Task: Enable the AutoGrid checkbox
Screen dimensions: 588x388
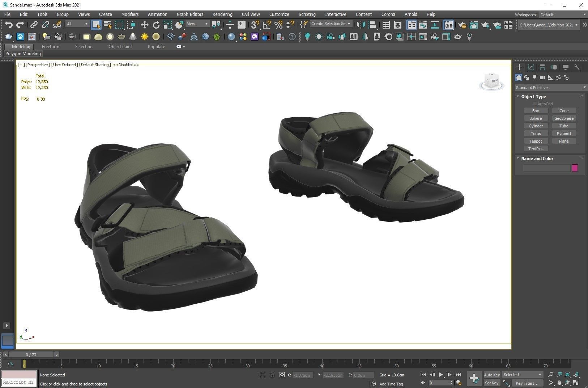Action: pos(534,104)
